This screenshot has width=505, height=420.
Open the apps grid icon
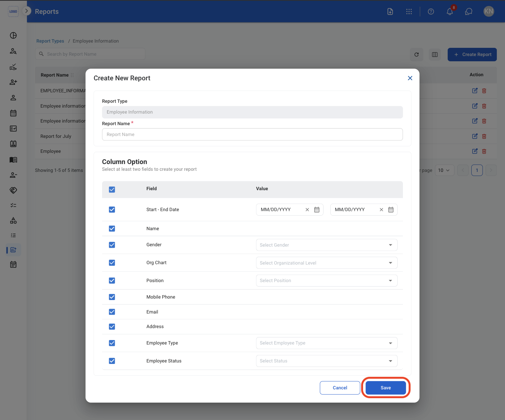[409, 12]
